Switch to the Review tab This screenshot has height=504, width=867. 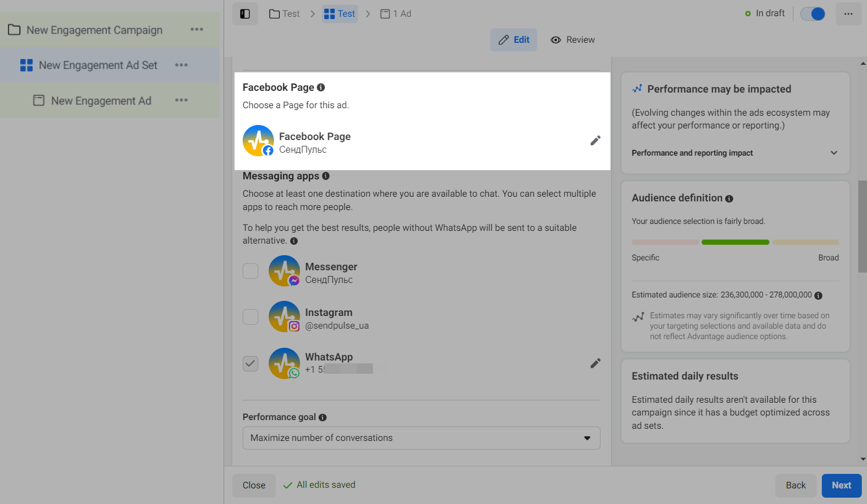click(573, 40)
